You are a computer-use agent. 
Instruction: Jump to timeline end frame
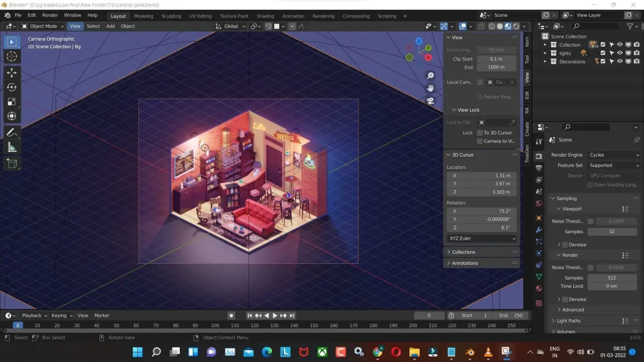point(292,316)
